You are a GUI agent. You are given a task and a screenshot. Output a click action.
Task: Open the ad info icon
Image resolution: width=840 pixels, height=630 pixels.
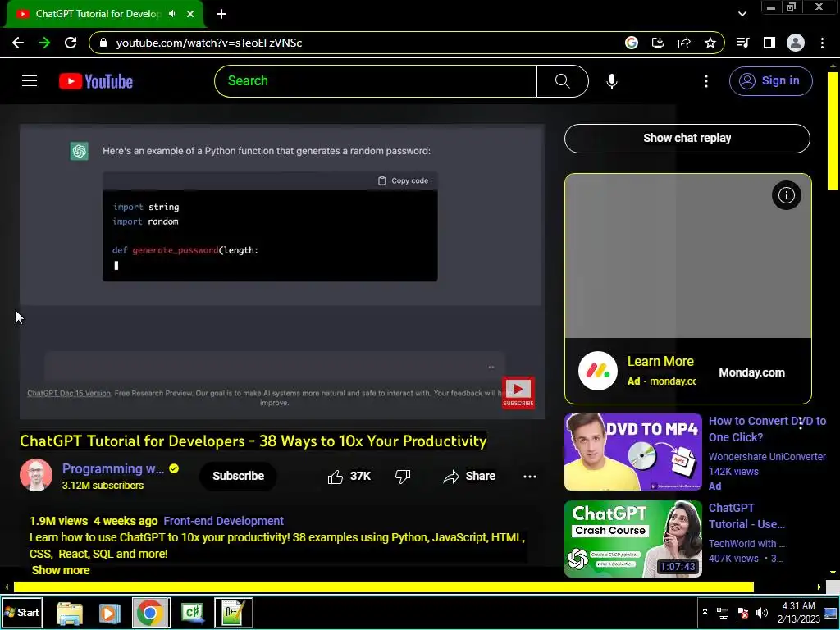coord(786,195)
